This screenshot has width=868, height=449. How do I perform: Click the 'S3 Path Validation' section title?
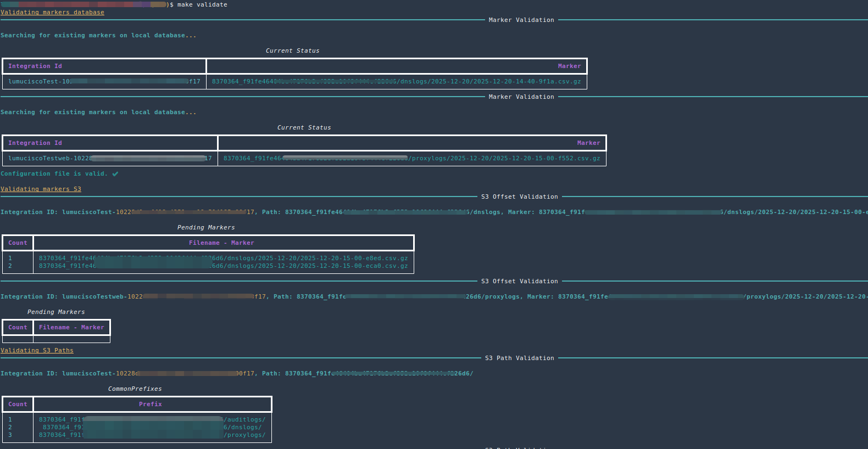tap(519, 358)
